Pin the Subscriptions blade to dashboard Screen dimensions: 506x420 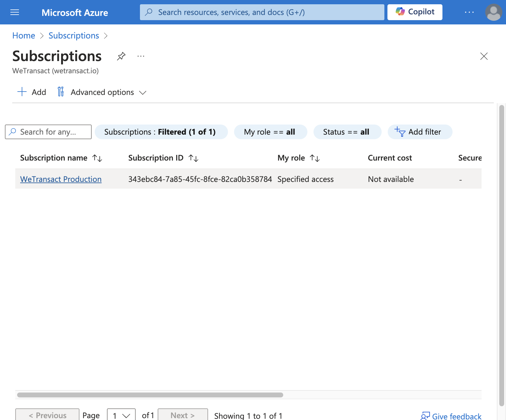point(121,56)
